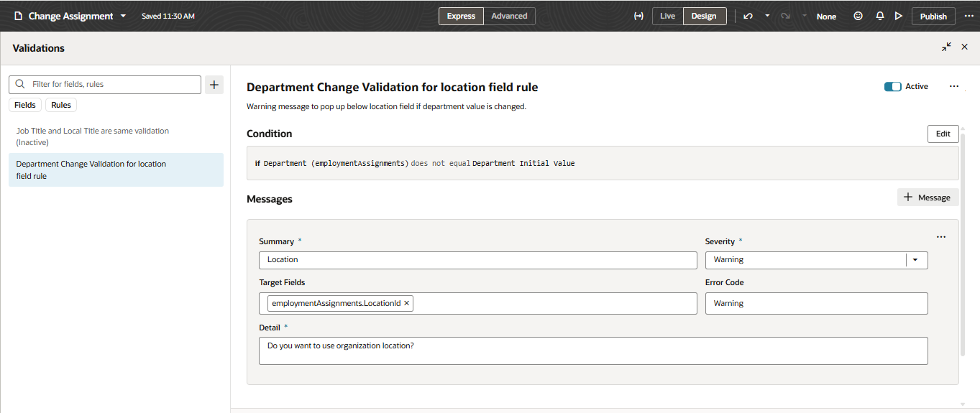The image size is (980, 413).
Task: Click the Preview play icon
Action: 898,16
